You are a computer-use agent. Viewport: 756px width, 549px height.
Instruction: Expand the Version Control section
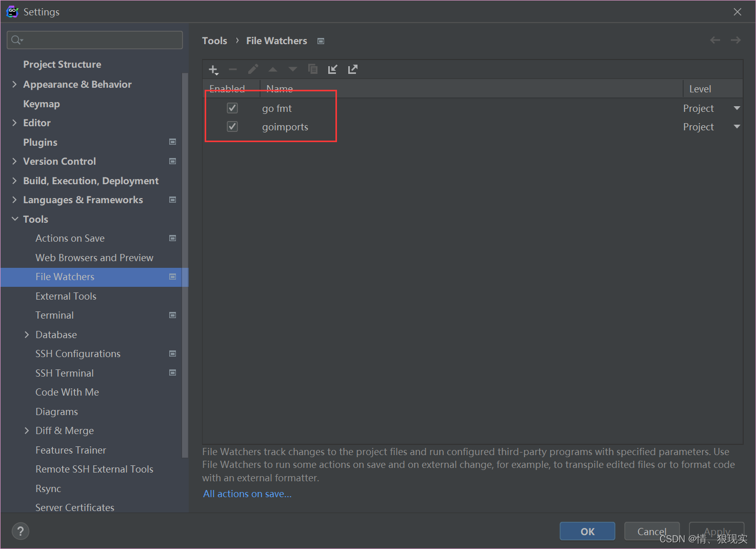[14, 161]
